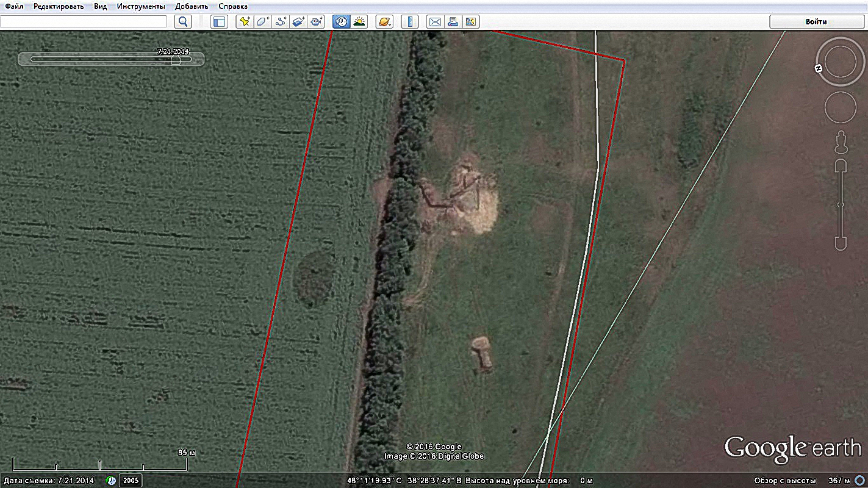Open the Справка menu
868x488 pixels.
point(232,6)
